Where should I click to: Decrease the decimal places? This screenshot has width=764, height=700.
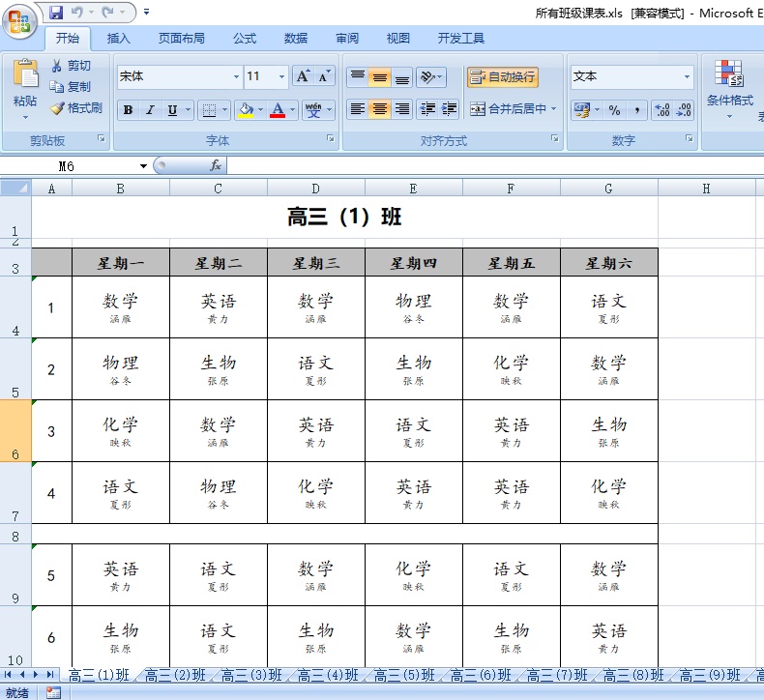684,110
